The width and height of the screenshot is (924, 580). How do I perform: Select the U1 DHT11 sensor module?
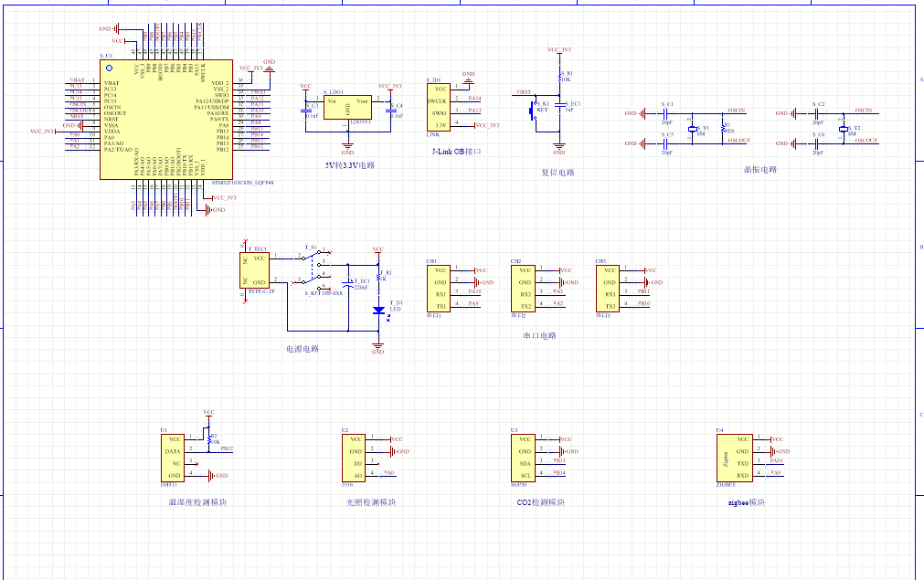coord(172,457)
